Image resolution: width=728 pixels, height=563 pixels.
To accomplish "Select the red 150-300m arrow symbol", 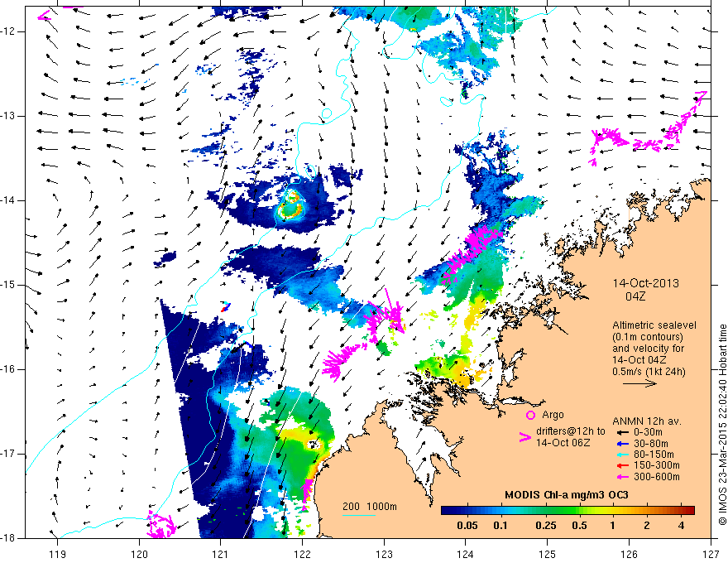I will tap(623, 466).
